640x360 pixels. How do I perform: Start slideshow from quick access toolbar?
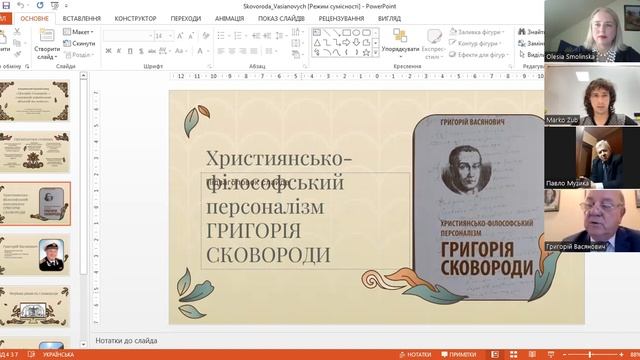click(x=55, y=5)
